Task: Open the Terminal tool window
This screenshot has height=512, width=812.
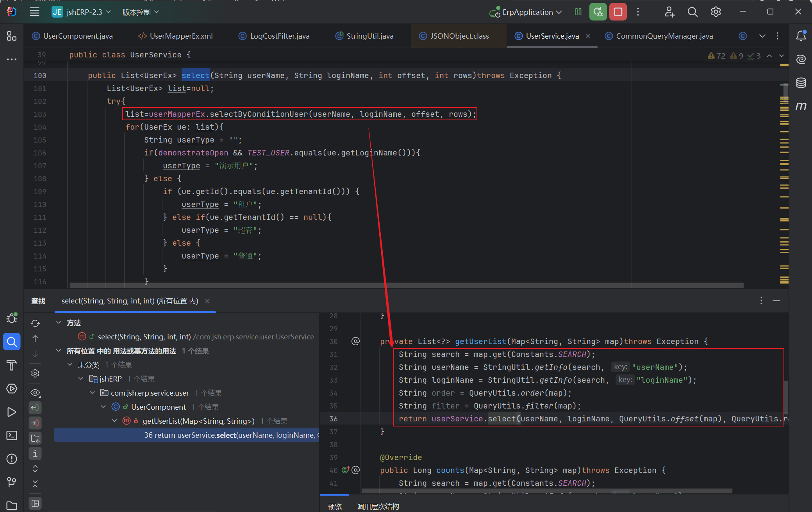Action: coord(12,435)
